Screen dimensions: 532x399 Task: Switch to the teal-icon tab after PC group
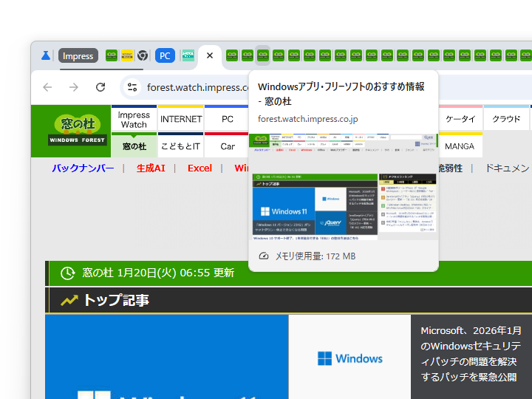[188, 55]
